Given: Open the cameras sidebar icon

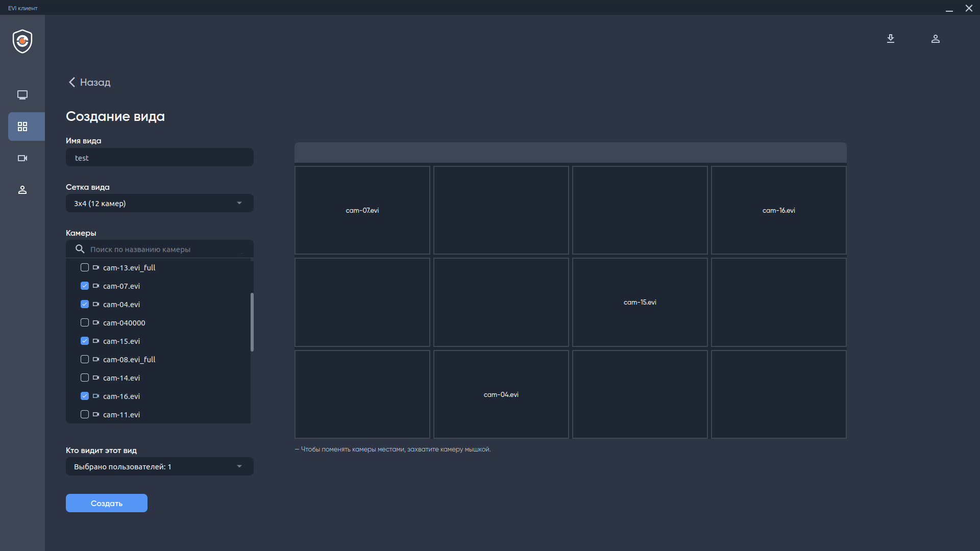Looking at the screenshot, I should pyautogui.click(x=22, y=158).
